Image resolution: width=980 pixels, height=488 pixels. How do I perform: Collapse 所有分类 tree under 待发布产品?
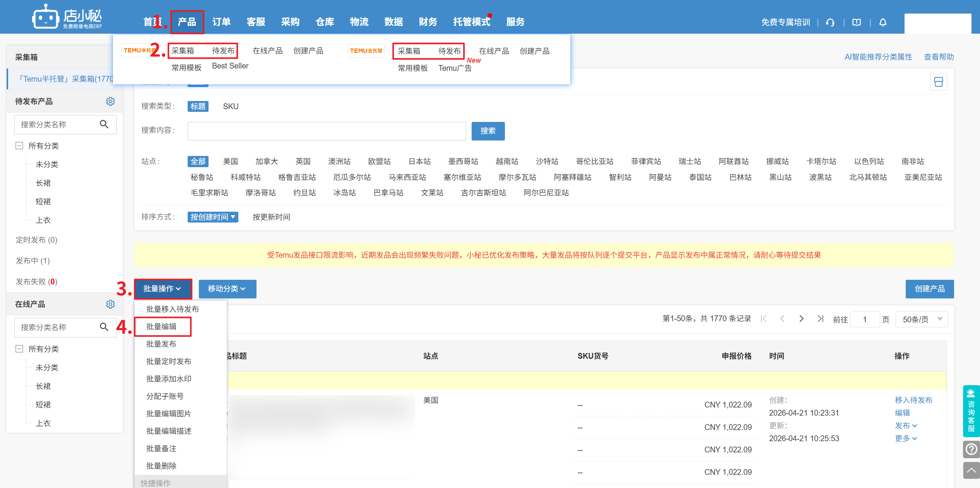(x=19, y=146)
